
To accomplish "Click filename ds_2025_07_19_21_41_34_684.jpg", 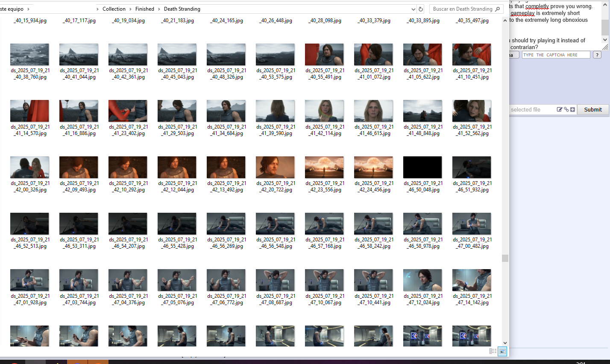I will tap(226, 130).
